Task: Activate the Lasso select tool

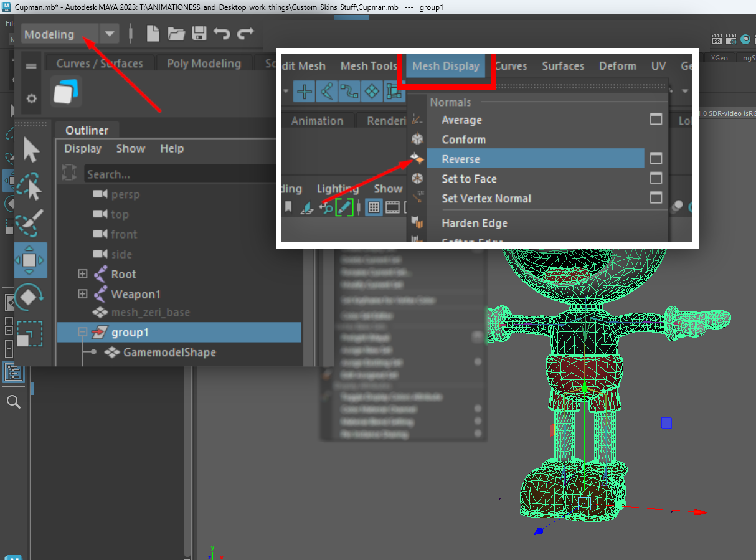Action: (x=30, y=186)
